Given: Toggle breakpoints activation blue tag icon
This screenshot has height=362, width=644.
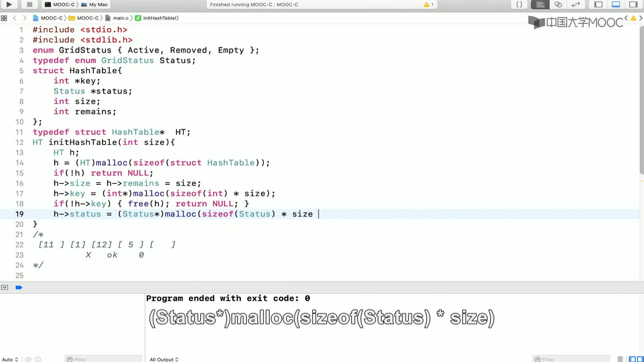Looking at the screenshot, I should 19,288.
